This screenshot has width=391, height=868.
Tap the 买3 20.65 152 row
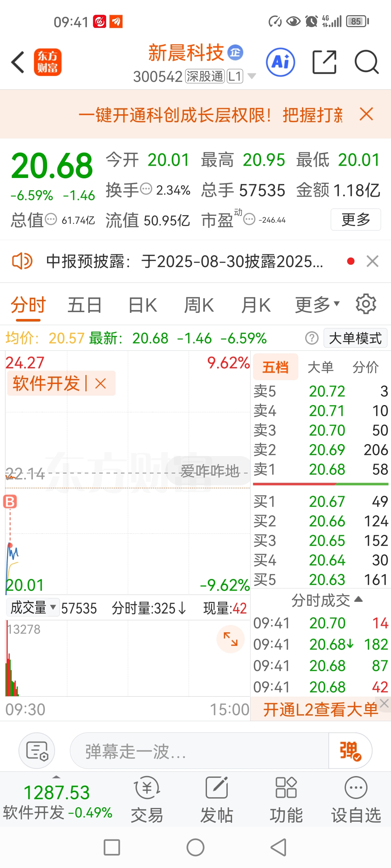(320, 541)
